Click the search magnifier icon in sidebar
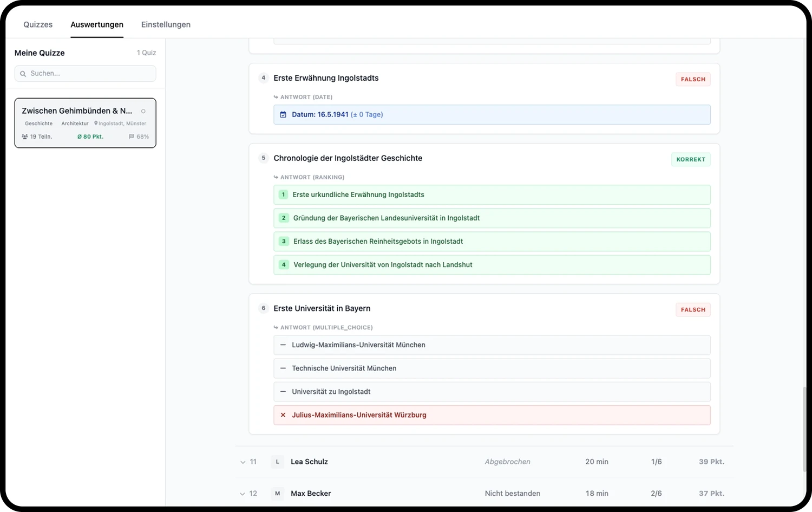 pyautogui.click(x=23, y=74)
